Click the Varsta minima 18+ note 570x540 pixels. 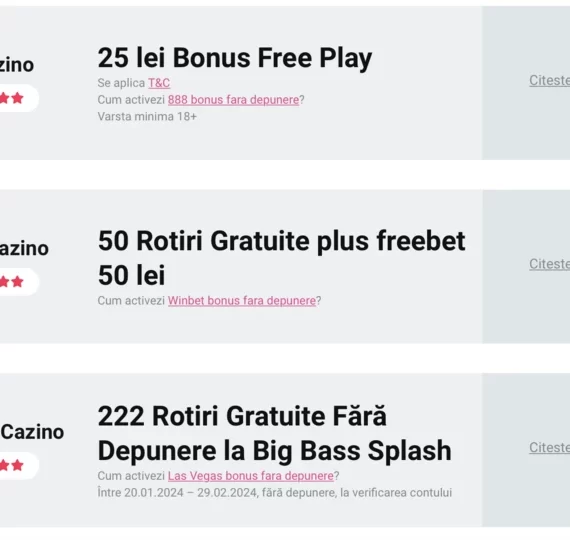pyautogui.click(x=147, y=117)
